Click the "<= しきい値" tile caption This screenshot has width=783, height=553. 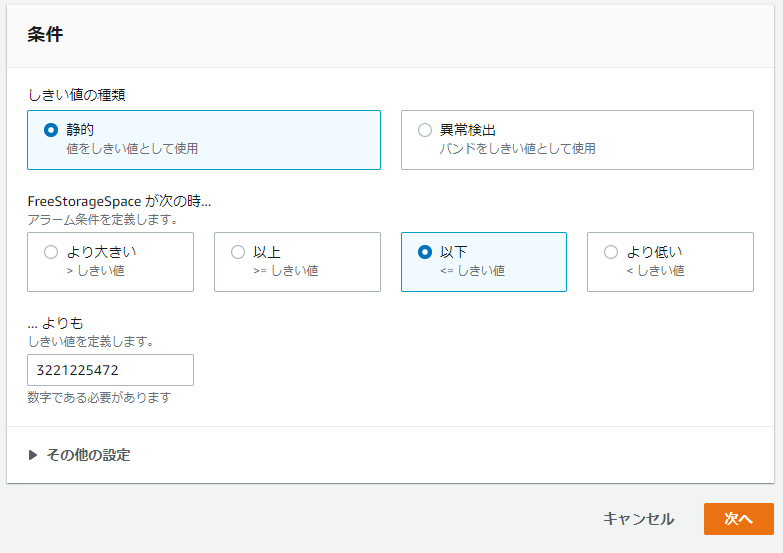[472, 271]
